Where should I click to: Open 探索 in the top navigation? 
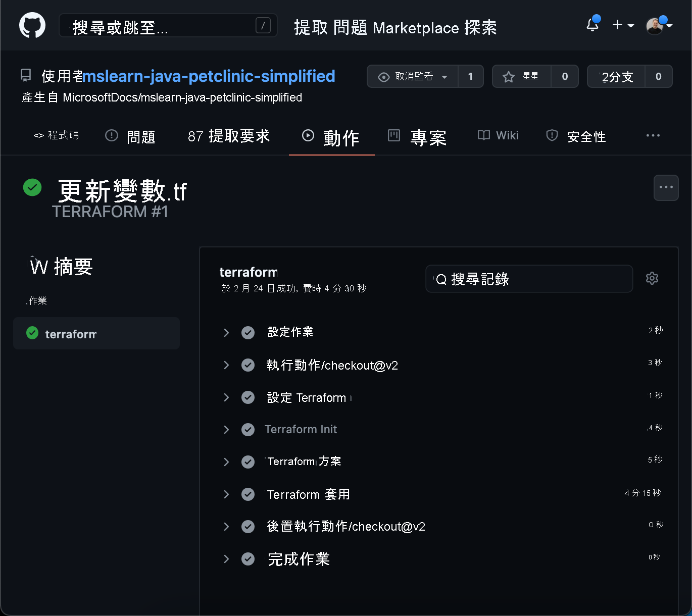coord(480,28)
